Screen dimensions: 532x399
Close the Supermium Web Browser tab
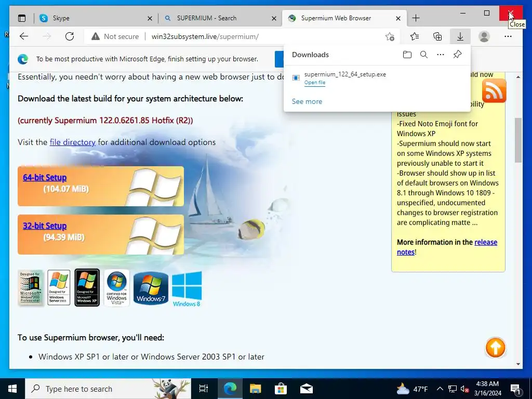[398, 18]
